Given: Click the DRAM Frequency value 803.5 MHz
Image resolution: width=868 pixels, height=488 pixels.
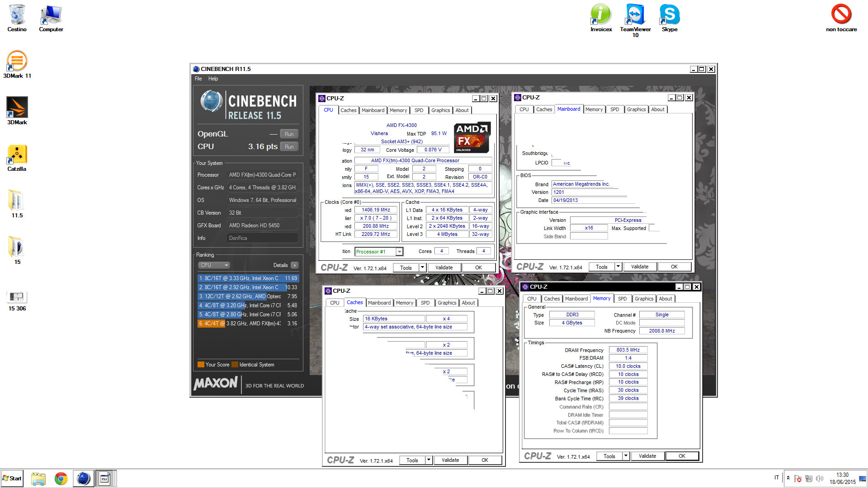Looking at the screenshot, I should coord(628,350).
